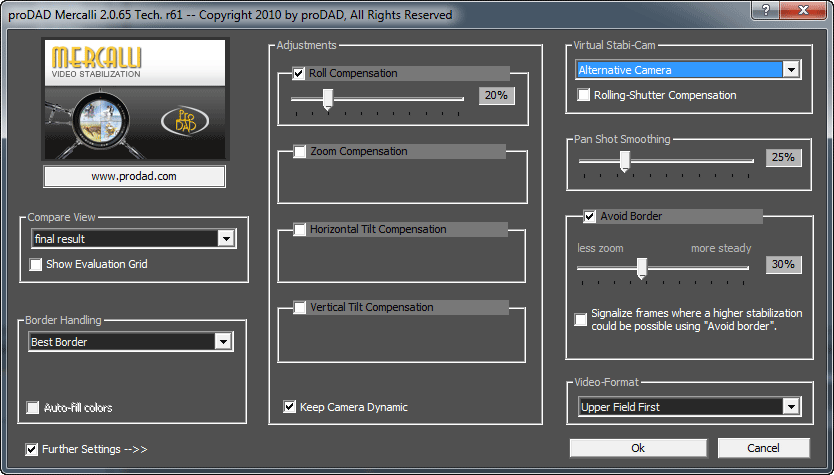Screen dimensions: 834x475
Task: Click the Avoid Border 30% value field
Action: tap(783, 264)
